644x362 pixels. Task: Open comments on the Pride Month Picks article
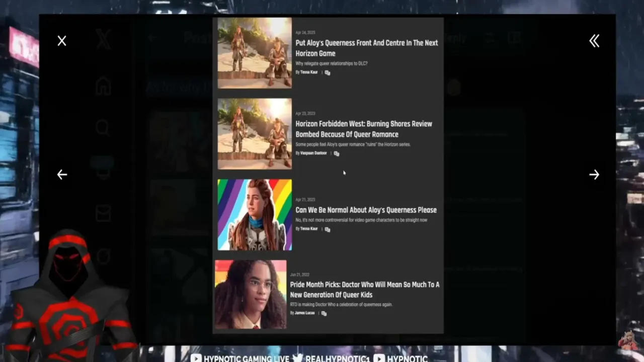pyautogui.click(x=324, y=313)
